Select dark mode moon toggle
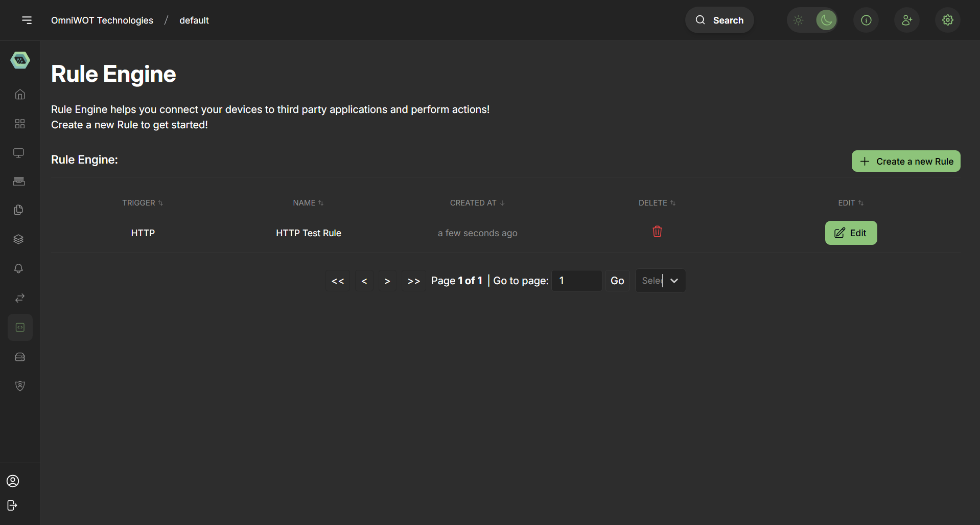Viewport: 980px width, 525px height. pos(826,20)
